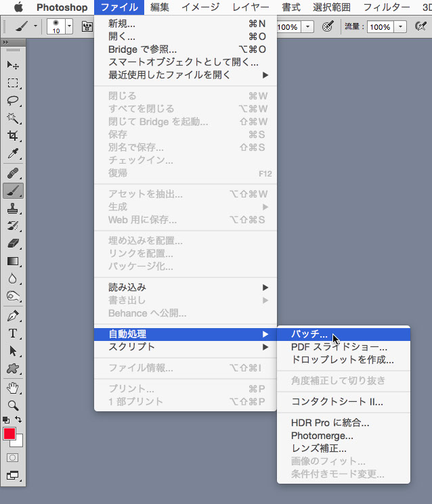Choose PDF スライドショー...
Screen dimensions: 432x504
343,347
